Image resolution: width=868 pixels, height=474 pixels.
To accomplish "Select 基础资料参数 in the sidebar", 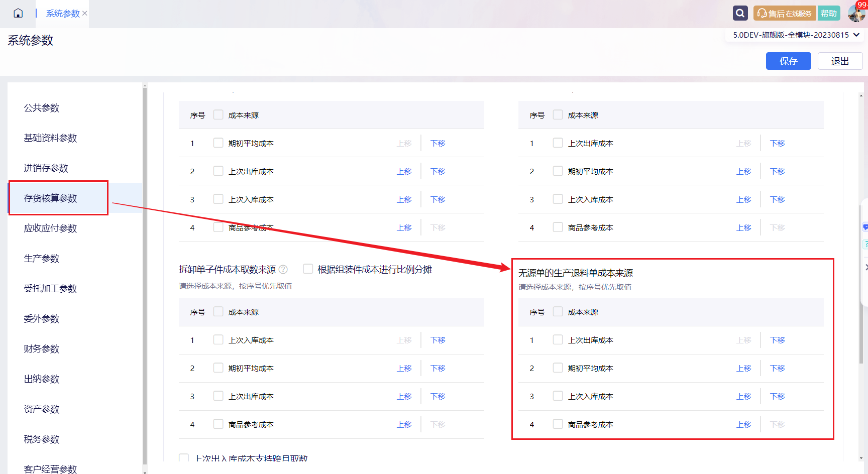I will [50, 138].
